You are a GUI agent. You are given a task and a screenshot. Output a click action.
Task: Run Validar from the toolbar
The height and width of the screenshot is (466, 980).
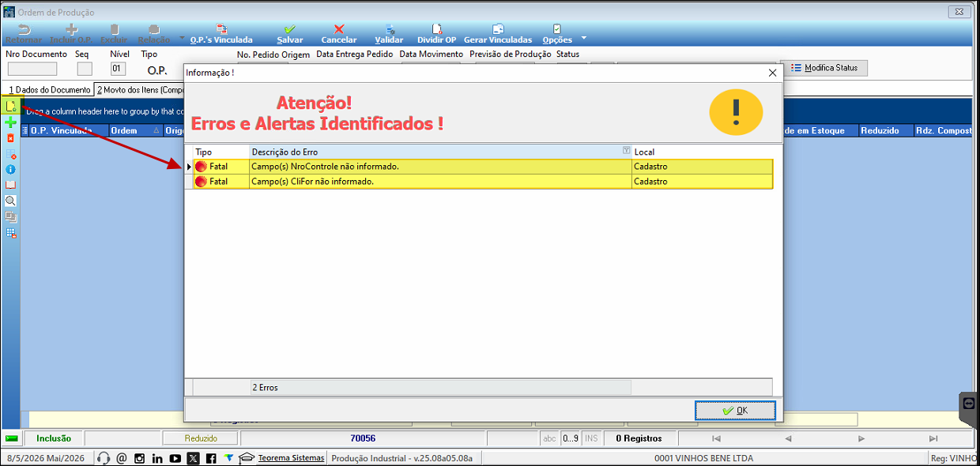pyautogui.click(x=389, y=34)
